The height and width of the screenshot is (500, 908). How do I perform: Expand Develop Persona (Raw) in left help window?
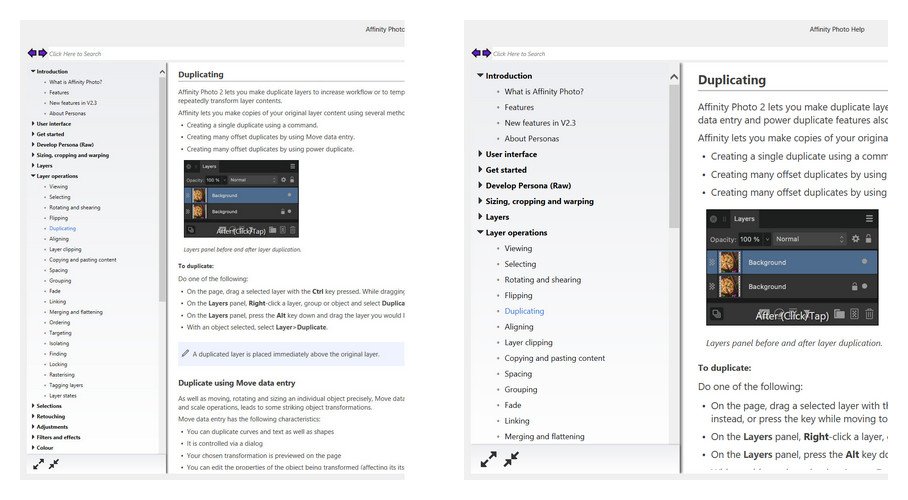click(33, 144)
